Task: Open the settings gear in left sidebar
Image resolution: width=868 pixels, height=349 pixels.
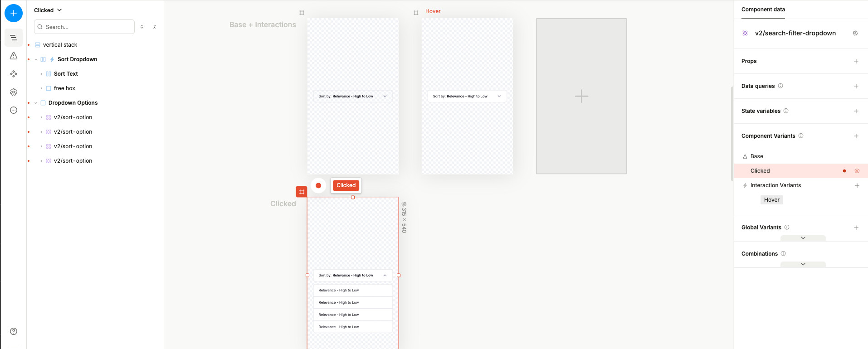Action: [14, 92]
